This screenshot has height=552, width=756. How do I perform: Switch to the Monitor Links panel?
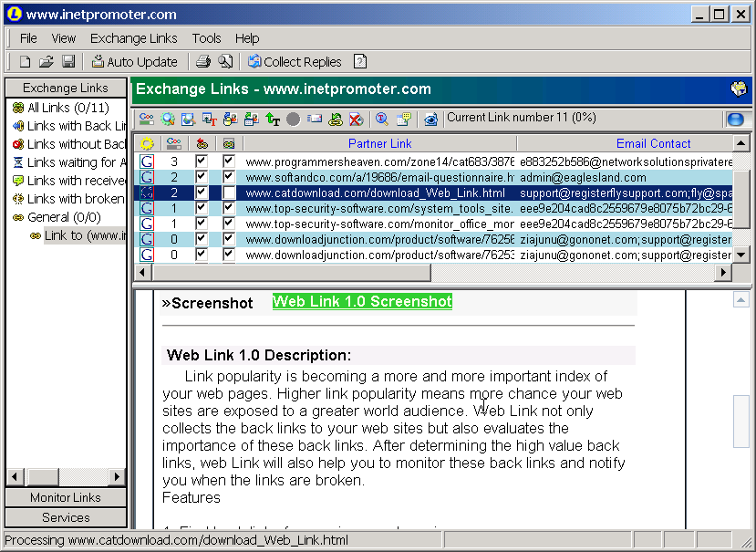pos(66,497)
